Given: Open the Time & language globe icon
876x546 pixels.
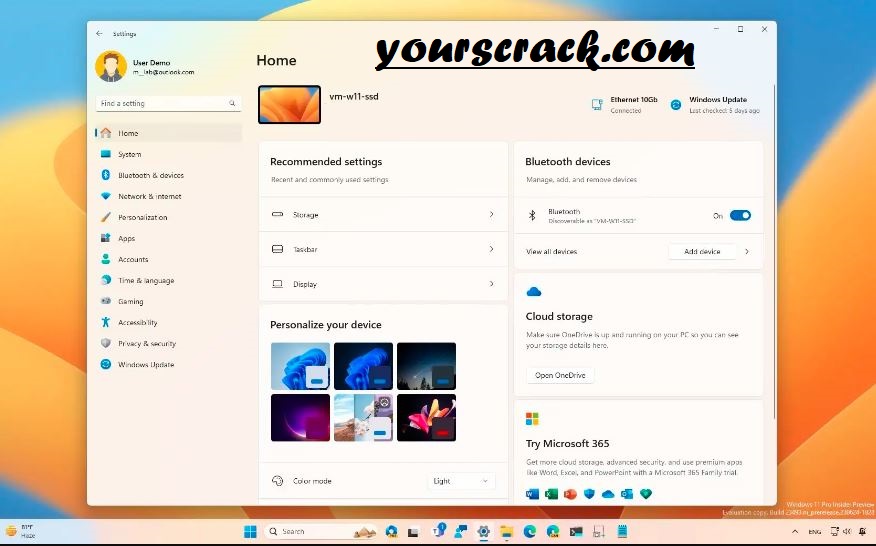Looking at the screenshot, I should [x=106, y=280].
